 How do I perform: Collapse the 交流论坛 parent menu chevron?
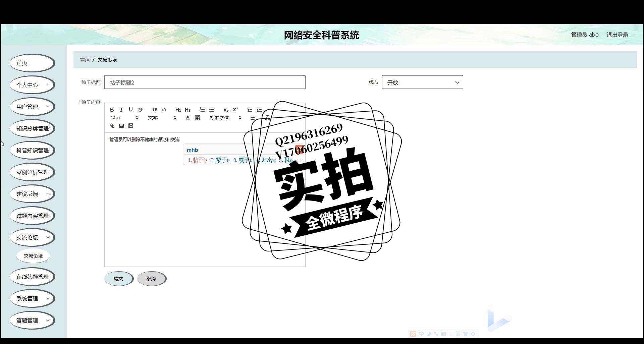[x=48, y=237]
